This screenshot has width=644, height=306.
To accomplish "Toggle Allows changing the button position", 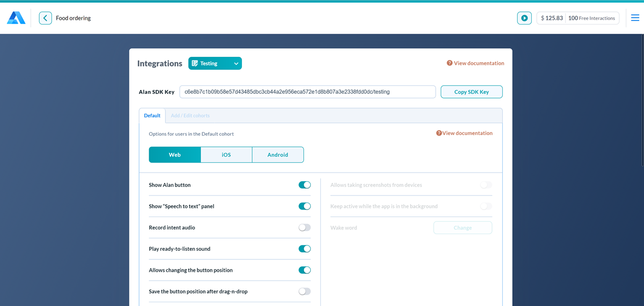I will coord(304,270).
